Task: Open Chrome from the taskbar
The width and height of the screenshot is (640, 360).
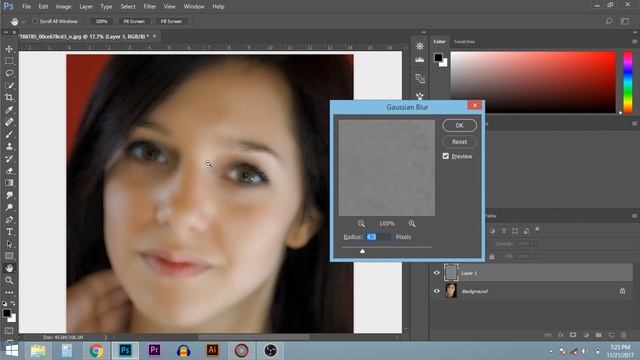Action: tap(96, 351)
